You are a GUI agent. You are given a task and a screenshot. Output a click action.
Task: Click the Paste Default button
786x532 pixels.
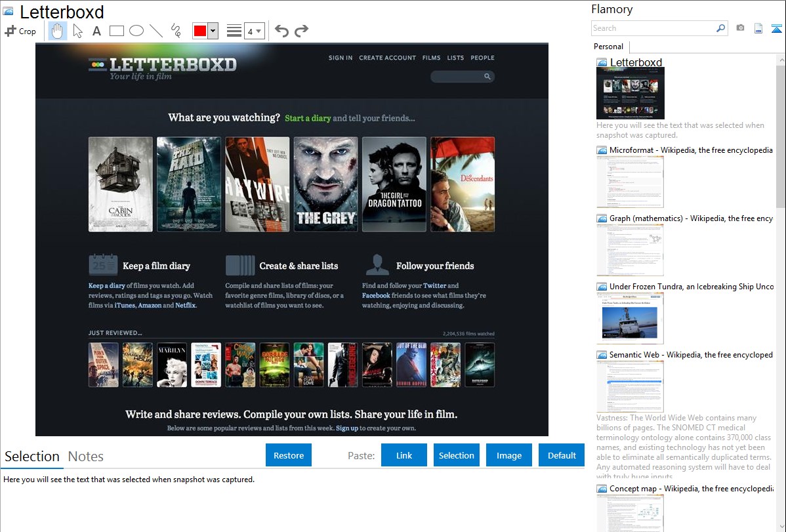tap(562, 455)
